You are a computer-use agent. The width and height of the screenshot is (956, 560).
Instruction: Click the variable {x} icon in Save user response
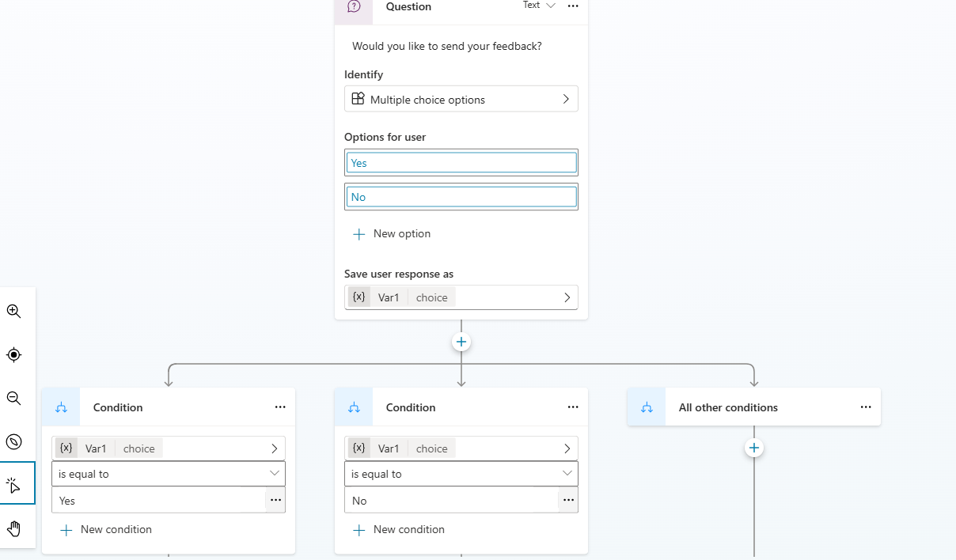tap(359, 297)
